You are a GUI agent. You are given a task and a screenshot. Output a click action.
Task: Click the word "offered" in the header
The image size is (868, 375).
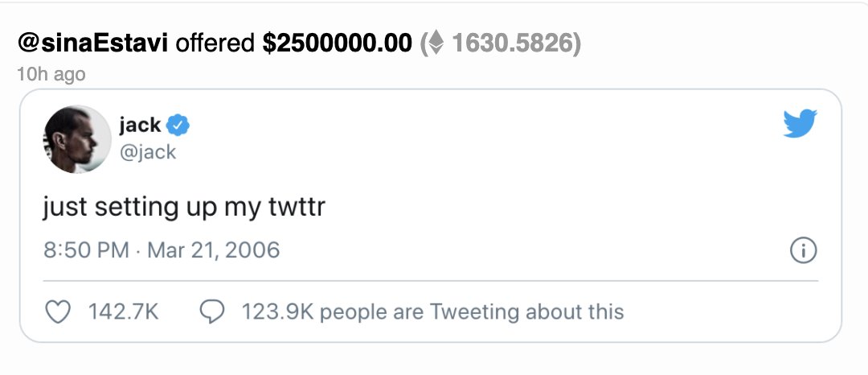click(x=215, y=43)
